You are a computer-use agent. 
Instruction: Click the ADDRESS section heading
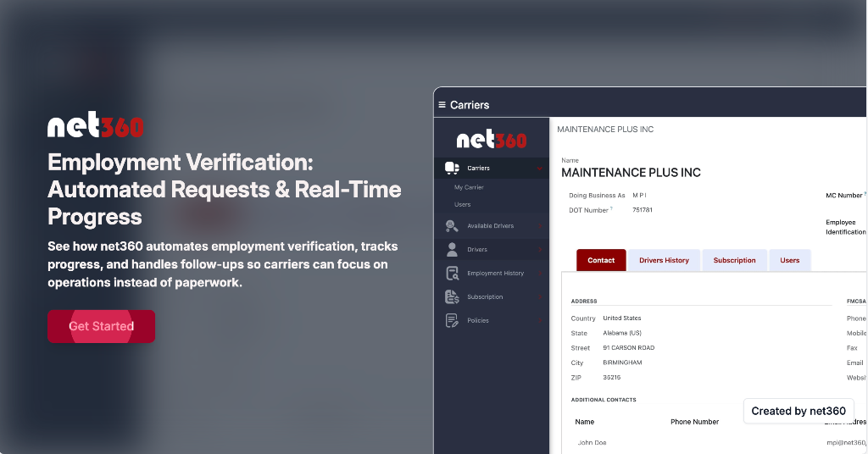click(584, 302)
